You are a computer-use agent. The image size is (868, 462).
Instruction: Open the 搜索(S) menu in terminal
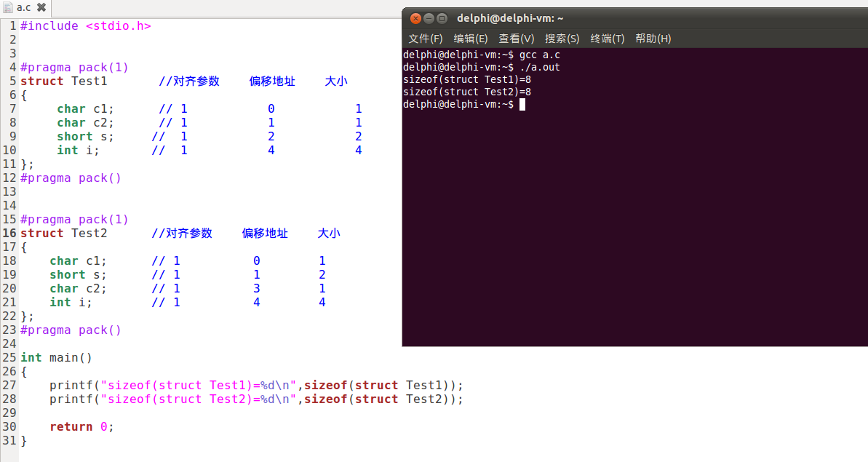coord(562,39)
